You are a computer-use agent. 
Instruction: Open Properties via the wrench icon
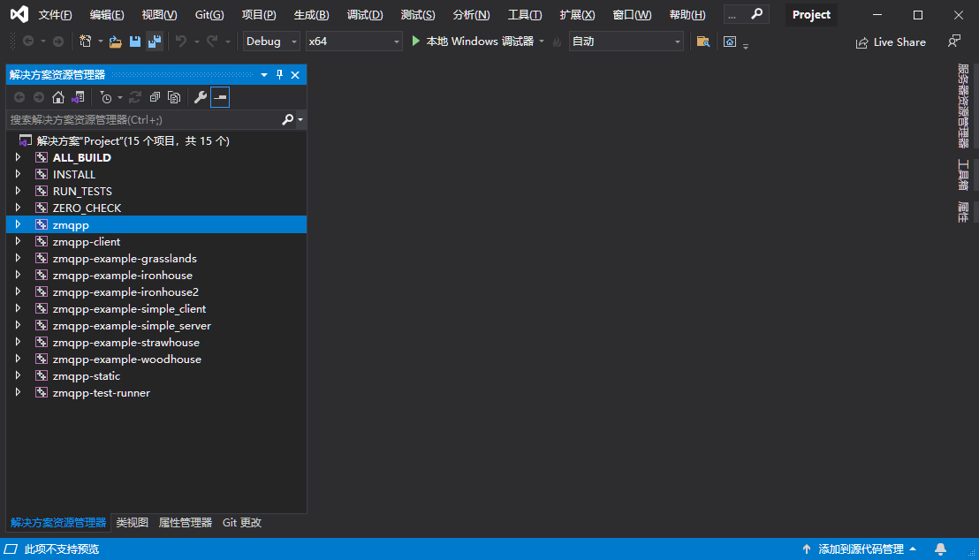tap(201, 97)
